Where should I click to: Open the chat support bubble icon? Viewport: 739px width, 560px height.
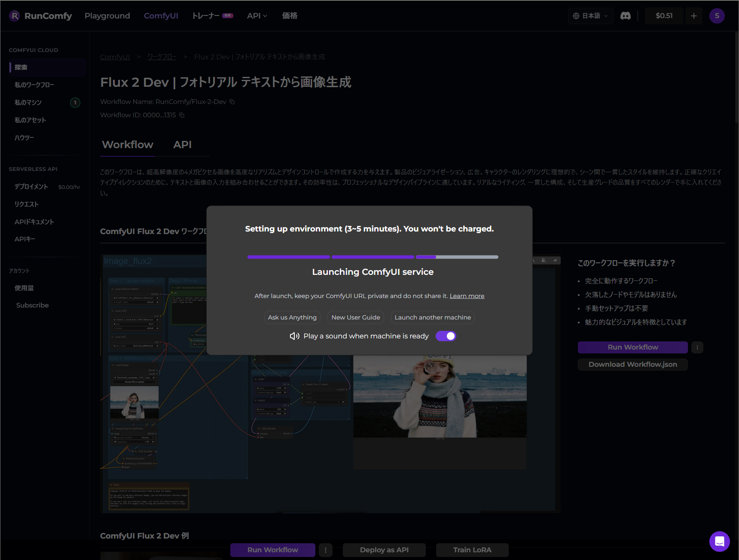[x=719, y=541]
